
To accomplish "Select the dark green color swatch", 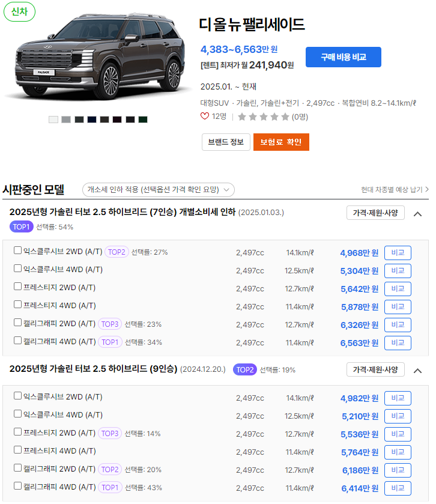I will [143, 120].
